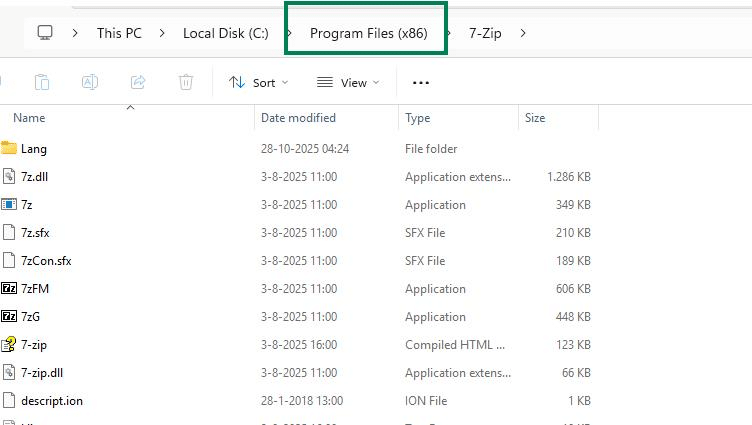Expand the chevron after 7-Zip in breadcrumb
Image resolution: width=752 pixels, height=425 pixels.
[x=523, y=33]
